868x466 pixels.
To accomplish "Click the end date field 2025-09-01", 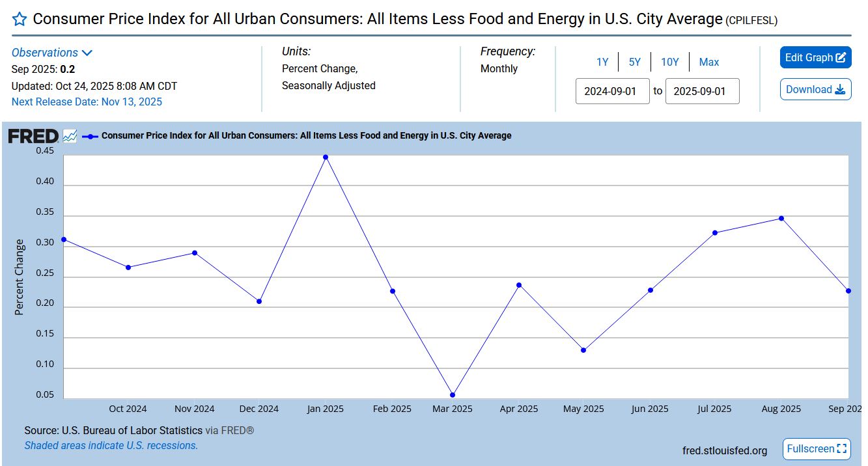I will pos(702,91).
